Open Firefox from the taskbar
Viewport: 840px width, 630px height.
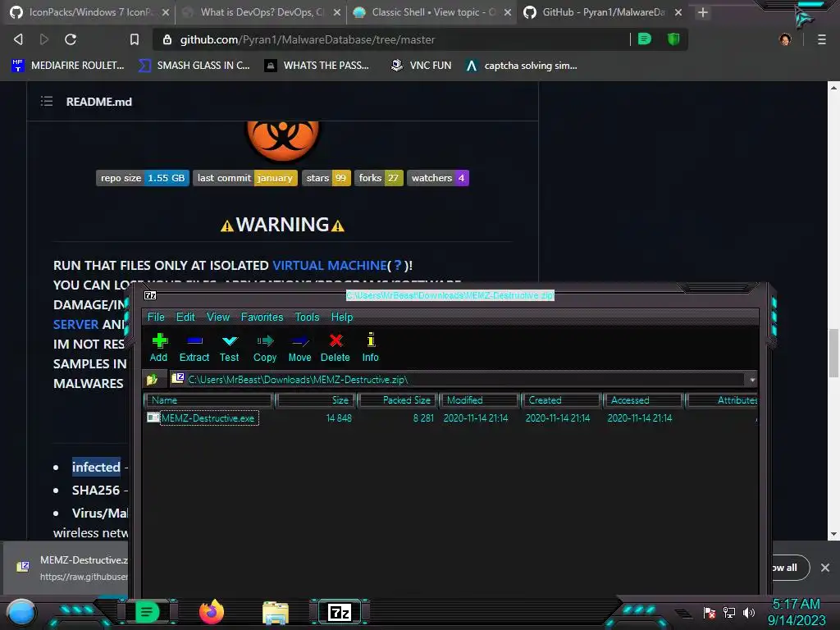(211, 612)
